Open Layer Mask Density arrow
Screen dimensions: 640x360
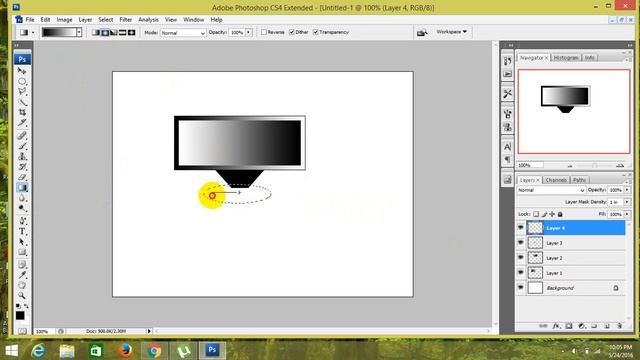[x=627, y=202]
